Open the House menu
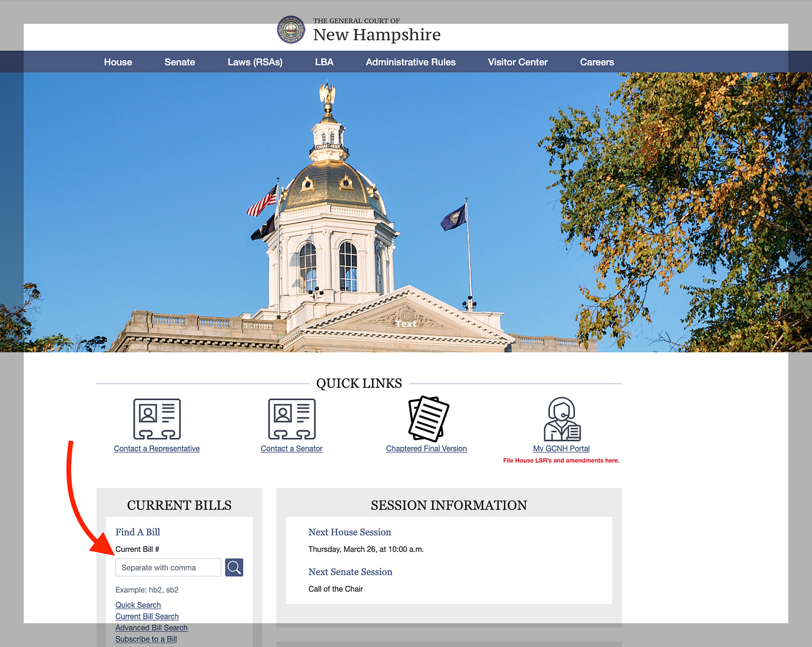 pos(118,62)
